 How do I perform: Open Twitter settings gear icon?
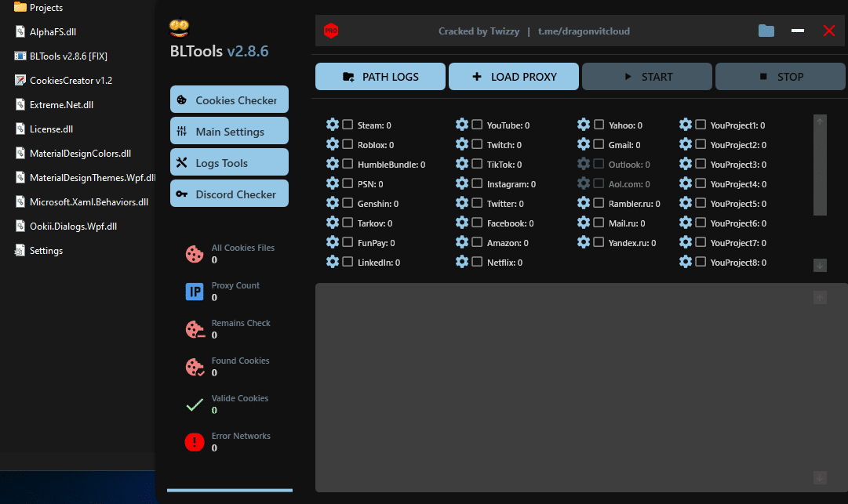click(x=462, y=203)
